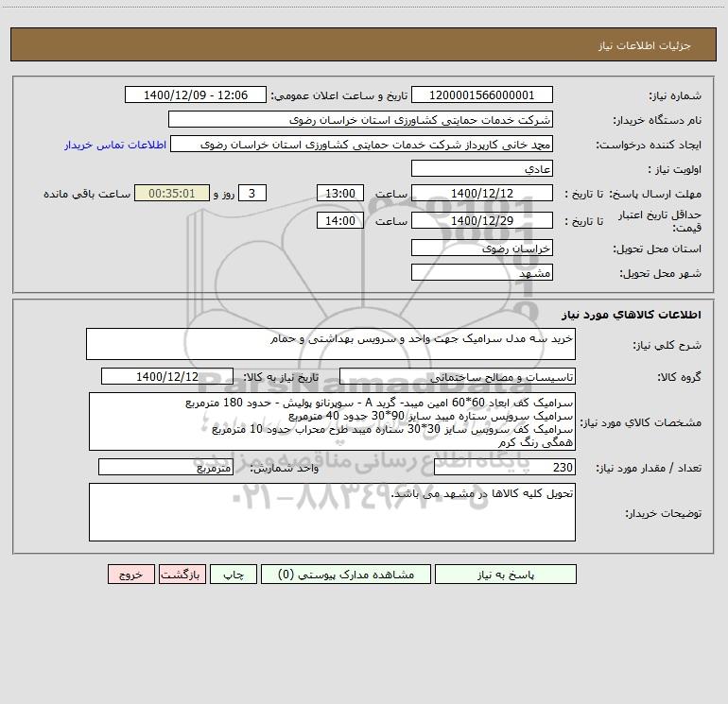Click the 'شرح کلی نیاز:' label
Image resolution: width=728 pixels, height=704 pixels.
pos(667,345)
